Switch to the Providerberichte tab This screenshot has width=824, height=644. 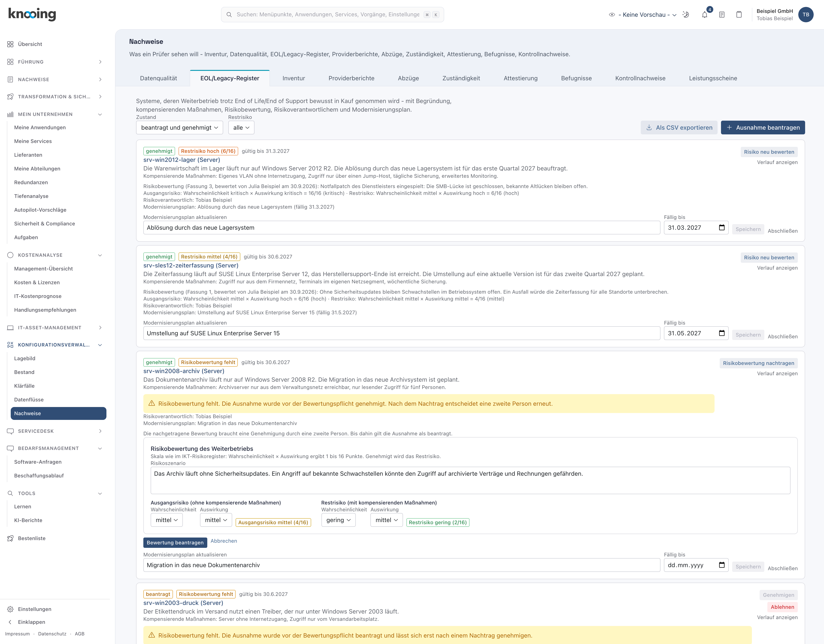click(x=351, y=78)
